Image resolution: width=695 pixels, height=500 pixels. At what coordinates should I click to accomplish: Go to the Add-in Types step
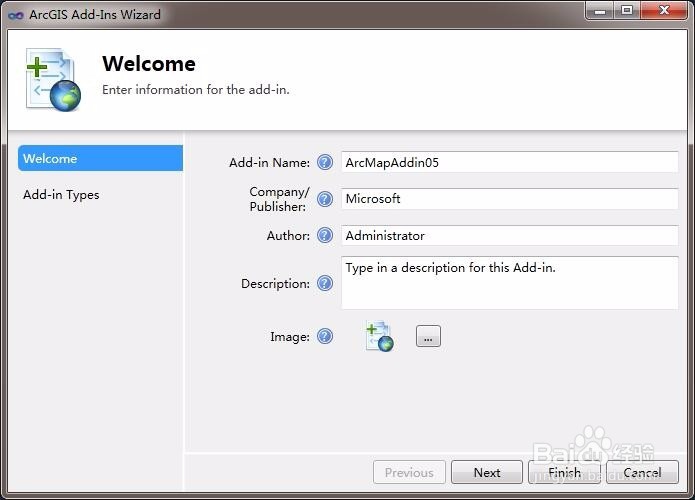[61, 195]
